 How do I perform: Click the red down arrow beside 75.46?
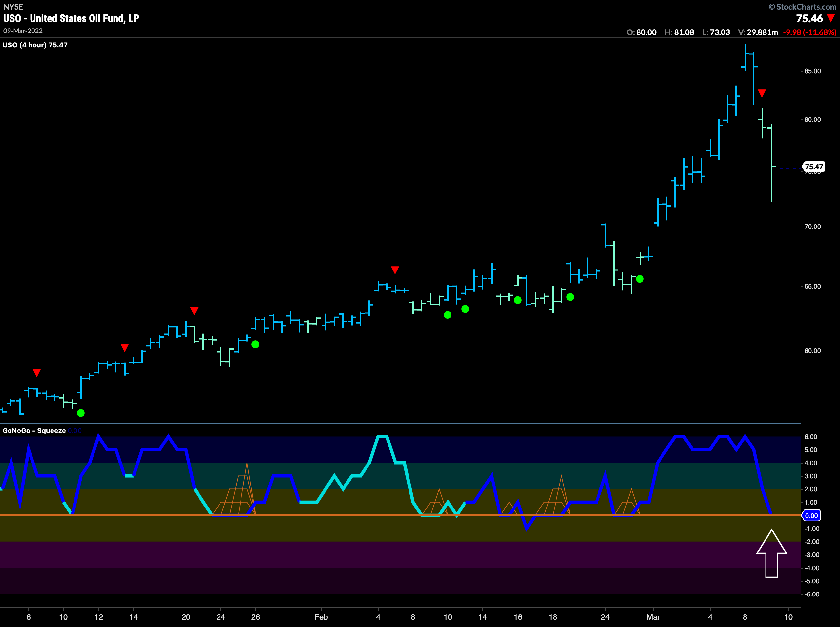(831, 18)
